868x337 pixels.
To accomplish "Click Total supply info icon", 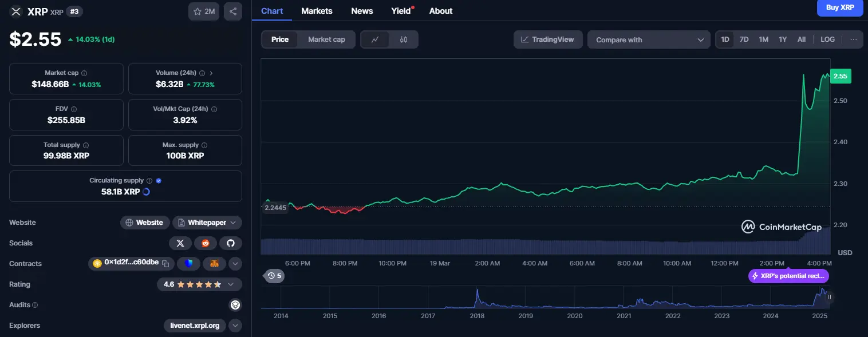I will pos(86,145).
